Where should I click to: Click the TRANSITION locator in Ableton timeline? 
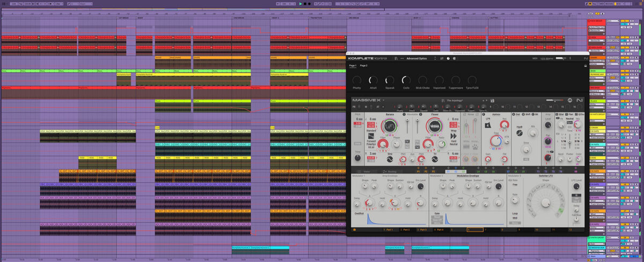pos(316,18)
